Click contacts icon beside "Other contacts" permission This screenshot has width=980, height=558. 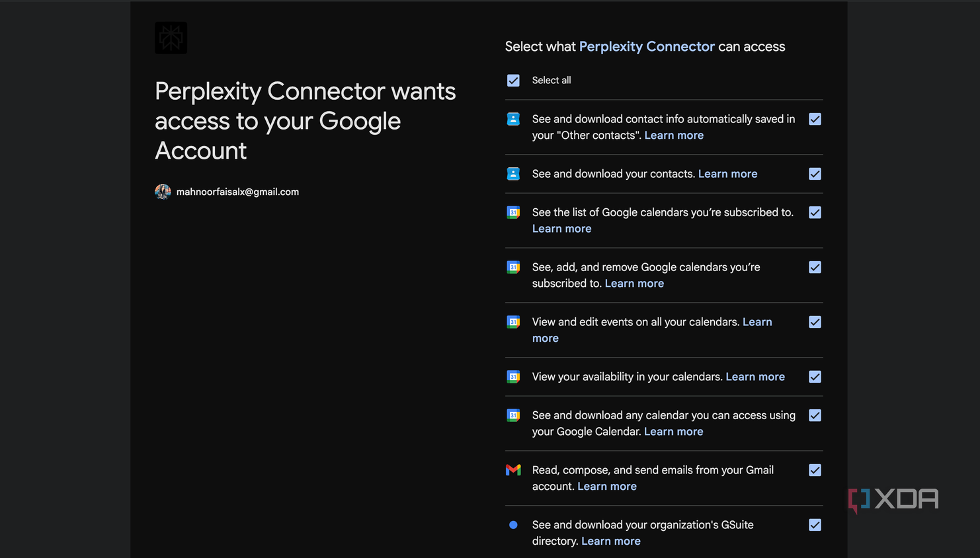(513, 119)
